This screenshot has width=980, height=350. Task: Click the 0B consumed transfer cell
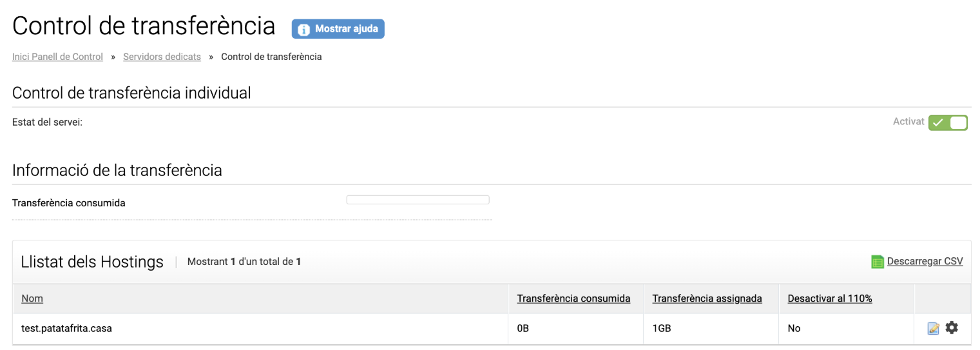pos(523,329)
